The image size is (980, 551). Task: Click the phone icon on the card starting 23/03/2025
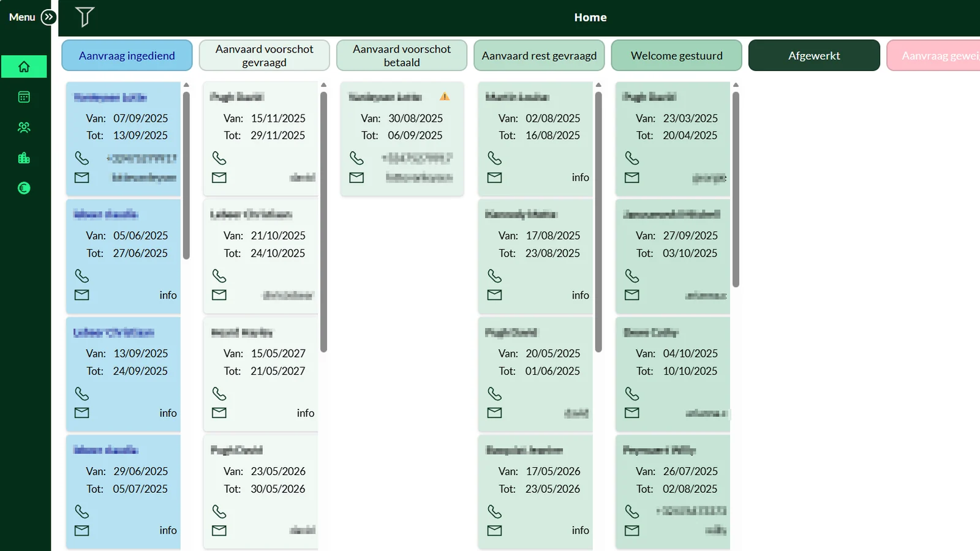(631, 158)
